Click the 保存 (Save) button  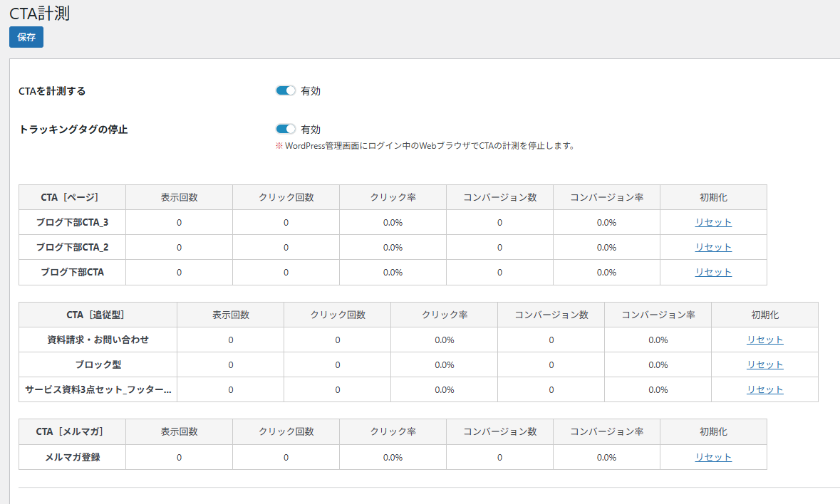click(26, 36)
